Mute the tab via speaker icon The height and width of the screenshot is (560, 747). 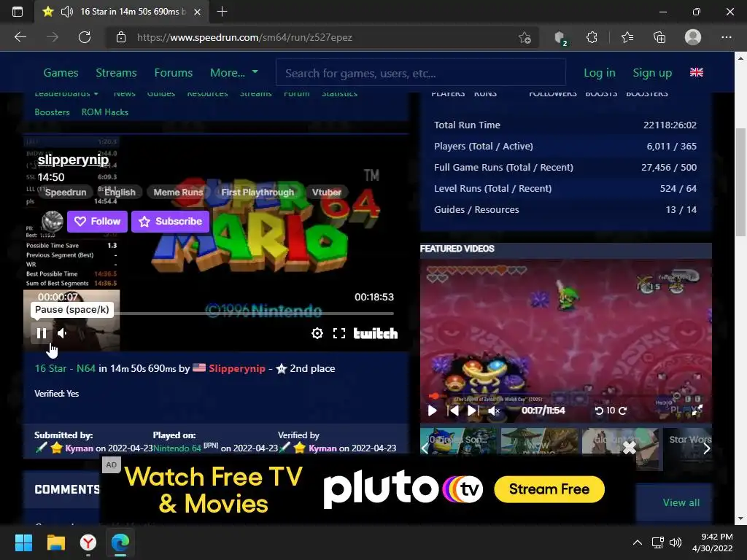(x=67, y=12)
